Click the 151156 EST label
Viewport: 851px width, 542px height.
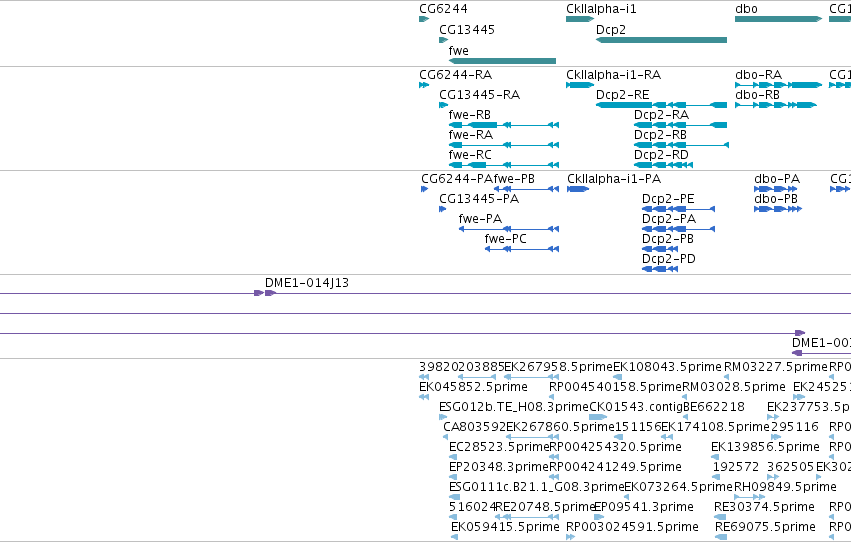(x=638, y=427)
